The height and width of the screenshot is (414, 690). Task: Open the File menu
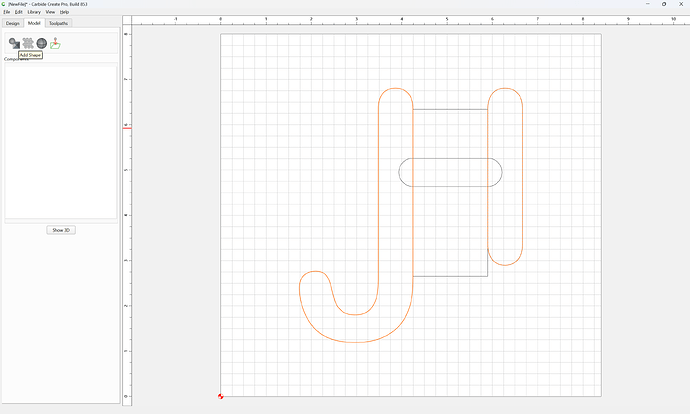click(7, 12)
